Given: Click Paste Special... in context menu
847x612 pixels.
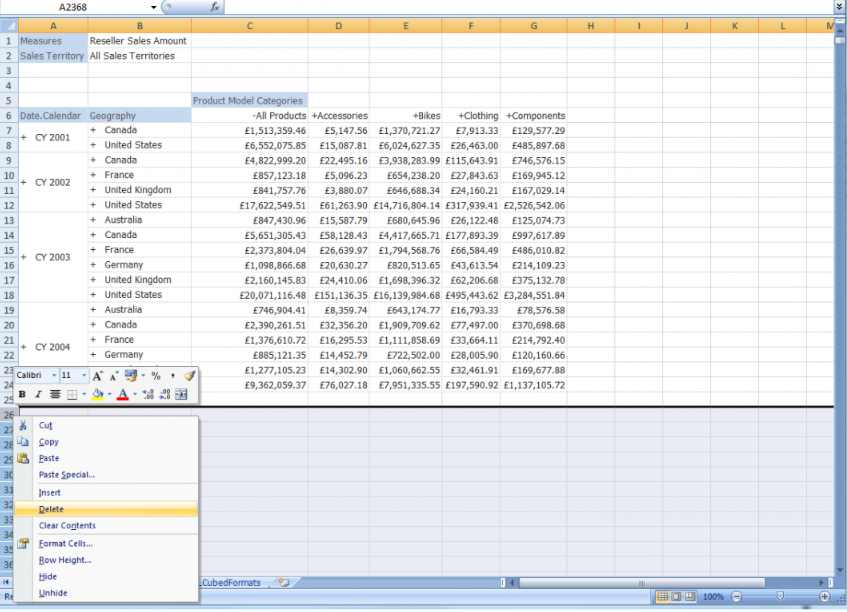Looking at the screenshot, I should click(x=66, y=475).
